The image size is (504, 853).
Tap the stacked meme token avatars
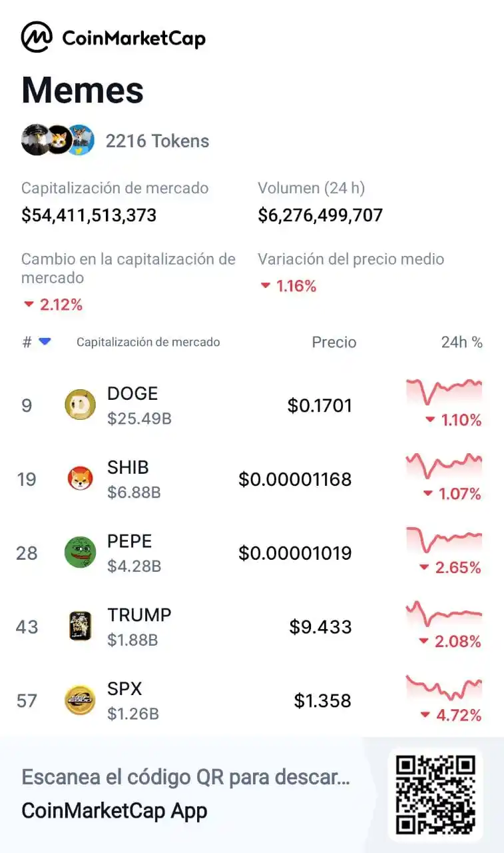tap(58, 140)
